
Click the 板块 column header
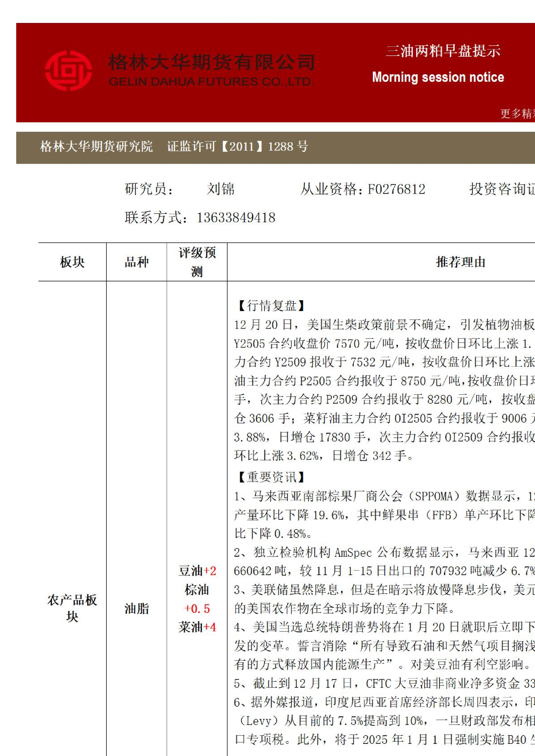point(72,262)
